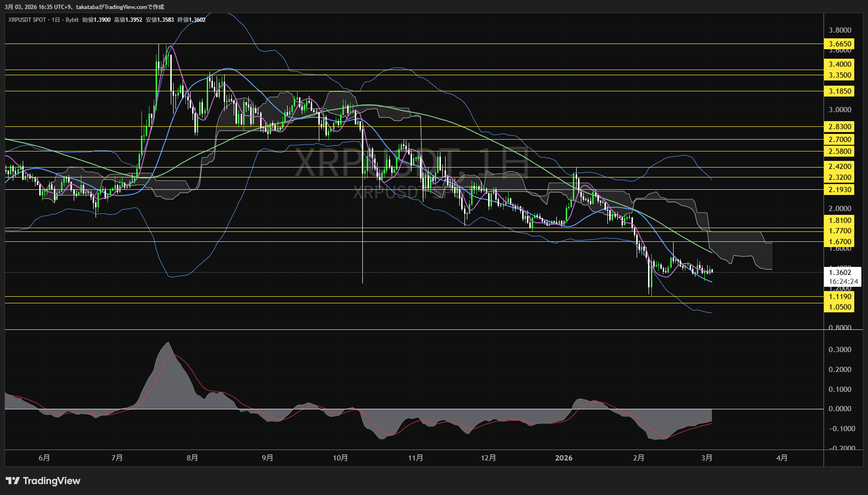Click the XRPUSDT SPOT symbol title
This screenshot has height=495, width=868.
[27, 20]
